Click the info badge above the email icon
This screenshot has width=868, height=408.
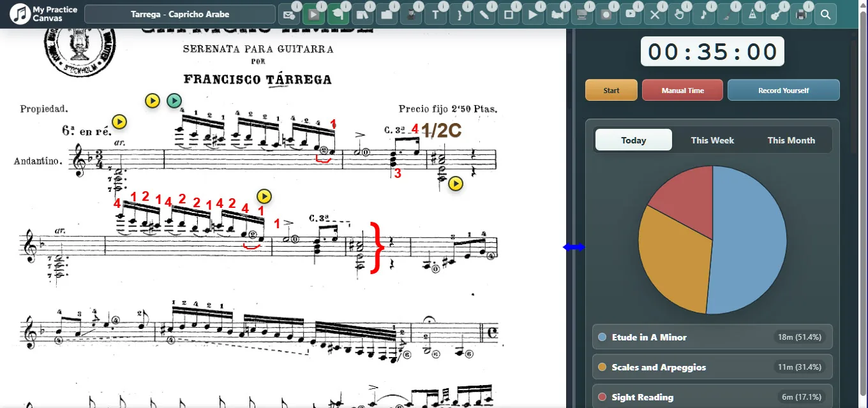tap(297, 6)
